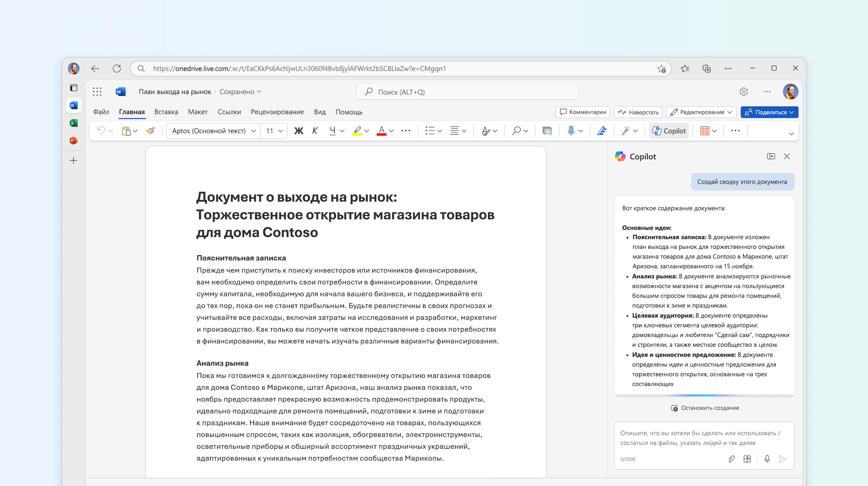Toggle bold formatting (Ж)

[299, 131]
